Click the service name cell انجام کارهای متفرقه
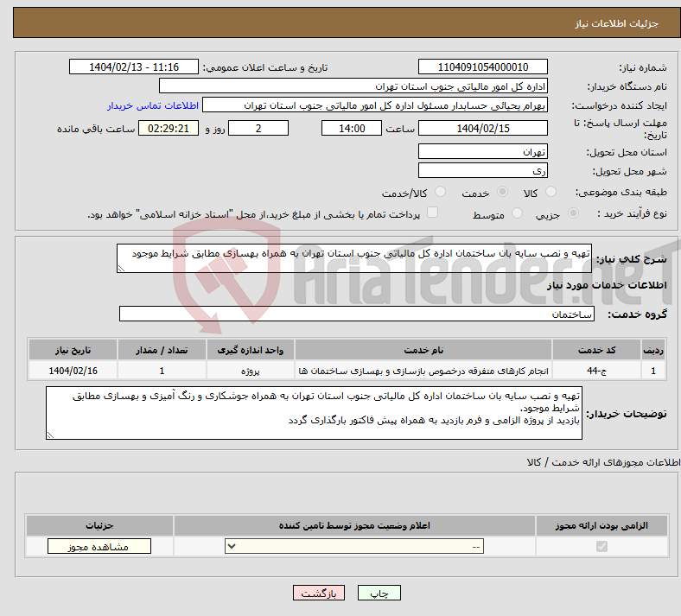Image resolution: width=681 pixels, height=616 pixels. [423, 371]
